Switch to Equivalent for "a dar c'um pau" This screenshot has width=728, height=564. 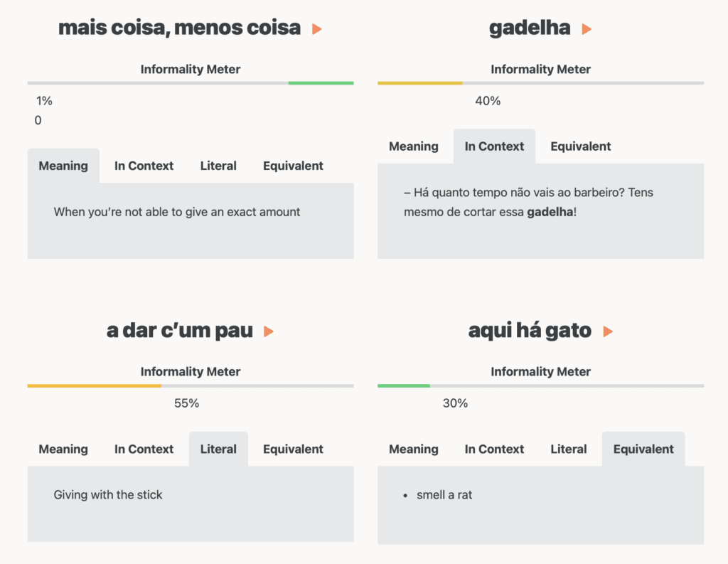coord(293,449)
